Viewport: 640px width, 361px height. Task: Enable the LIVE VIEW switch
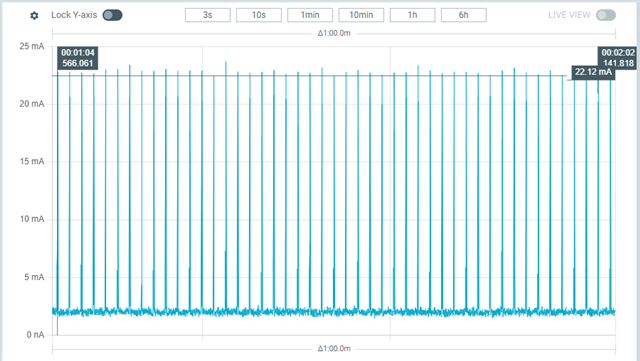click(x=606, y=15)
